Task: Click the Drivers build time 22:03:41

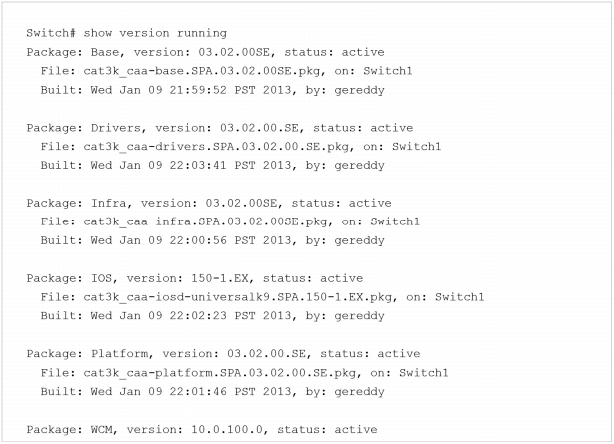Action: click(x=198, y=165)
